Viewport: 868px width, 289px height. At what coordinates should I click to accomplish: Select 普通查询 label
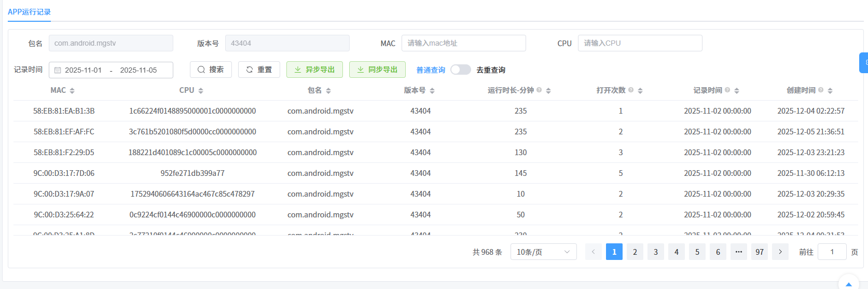(x=431, y=70)
